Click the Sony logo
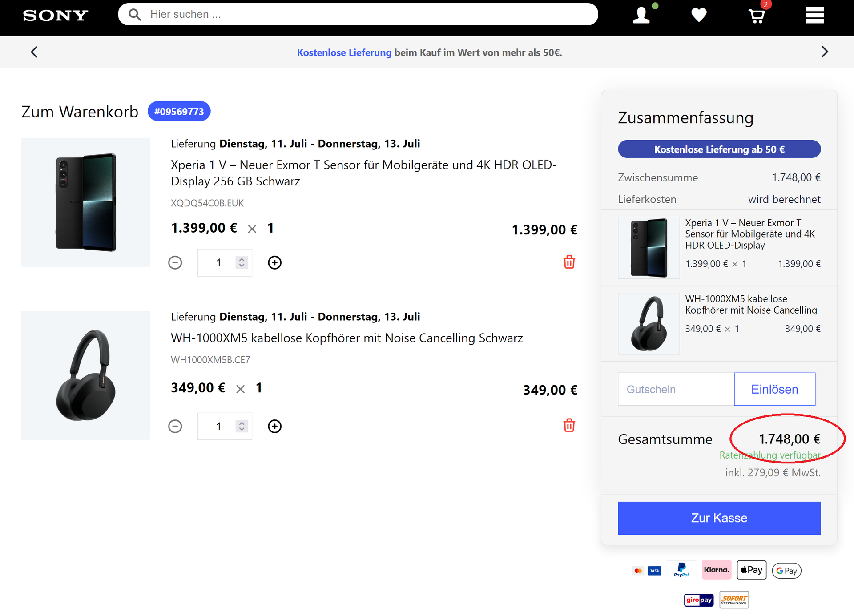The image size is (854, 616). (x=56, y=16)
